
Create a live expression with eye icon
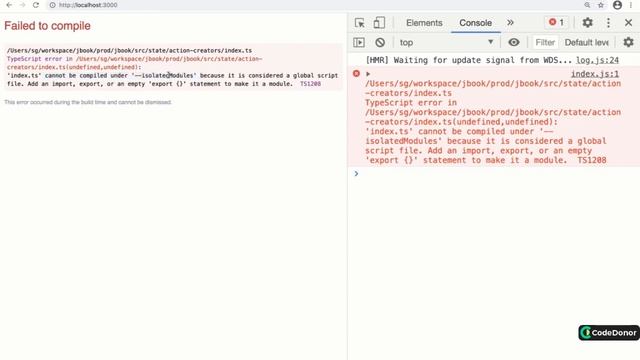[x=514, y=42]
